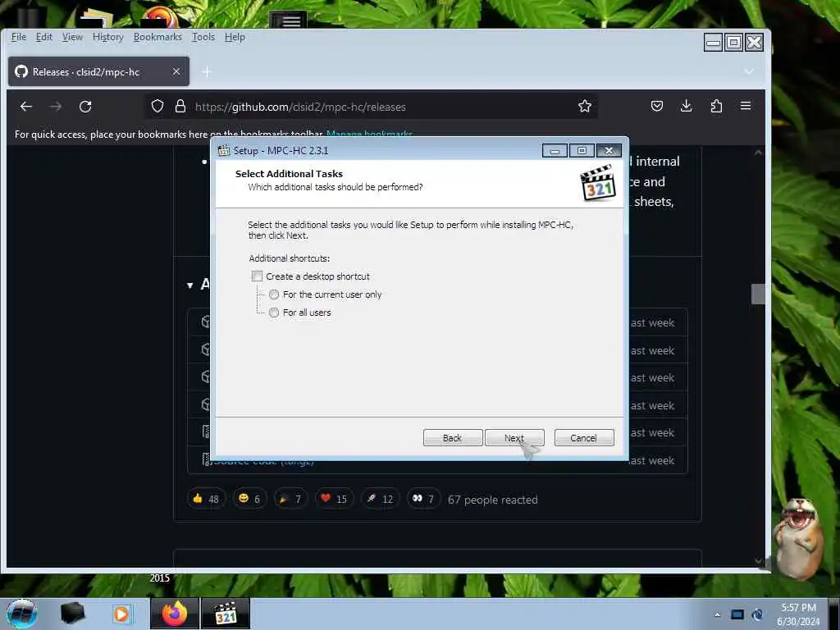Click the site security padlock icon
The image size is (840, 630).
(x=180, y=106)
